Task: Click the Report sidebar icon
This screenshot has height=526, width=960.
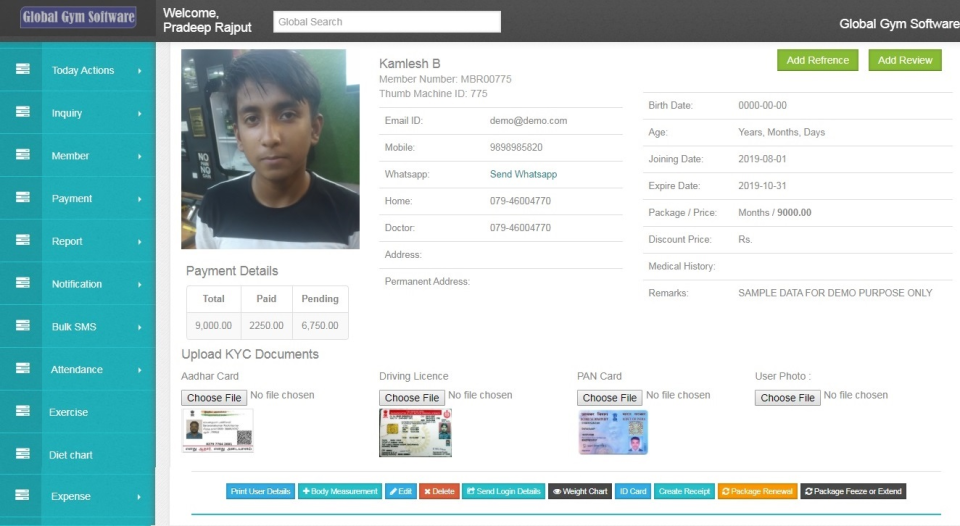Action: (x=23, y=239)
